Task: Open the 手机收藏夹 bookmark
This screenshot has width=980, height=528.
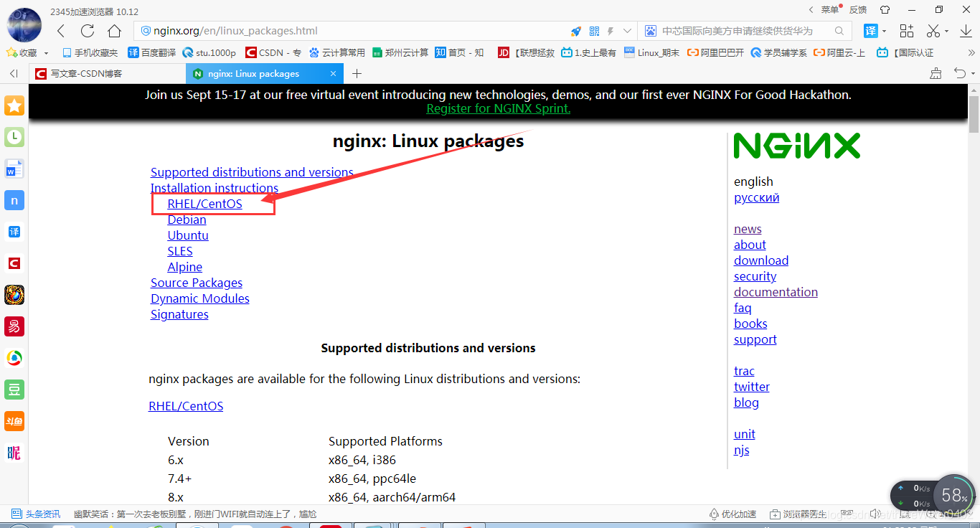Action: coord(90,52)
